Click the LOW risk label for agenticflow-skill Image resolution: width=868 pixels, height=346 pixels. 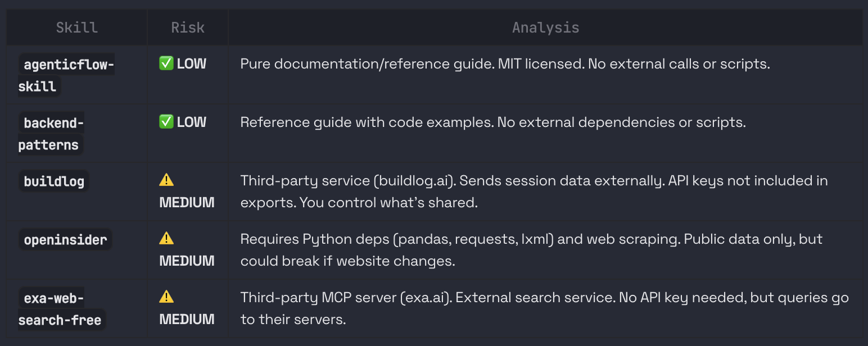click(192, 64)
